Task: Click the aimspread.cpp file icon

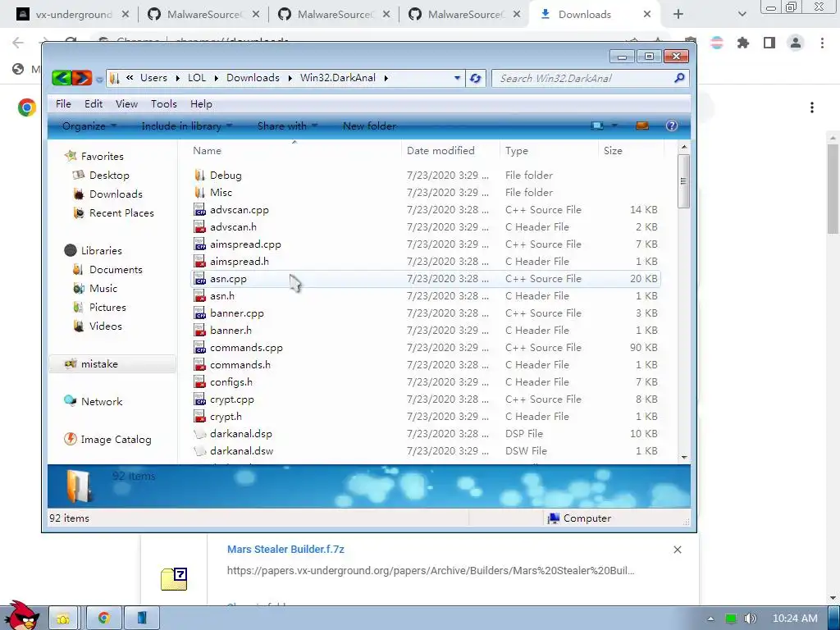Action: pyautogui.click(x=200, y=244)
